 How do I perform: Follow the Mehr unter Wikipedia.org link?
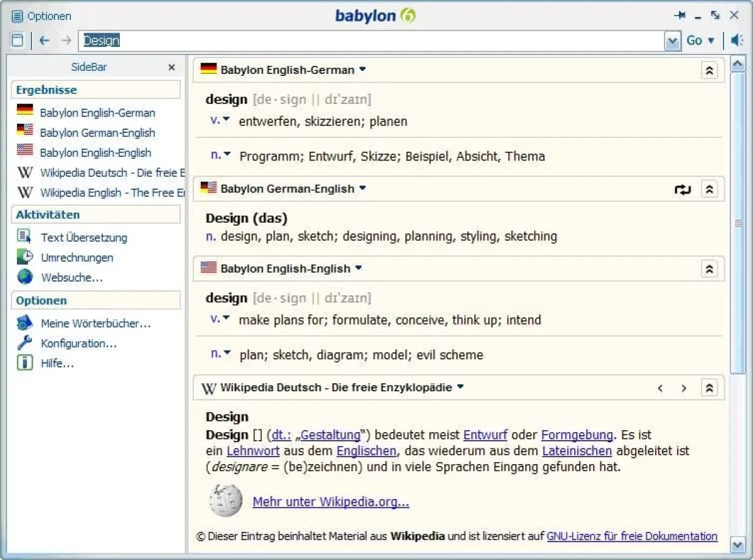[329, 502]
